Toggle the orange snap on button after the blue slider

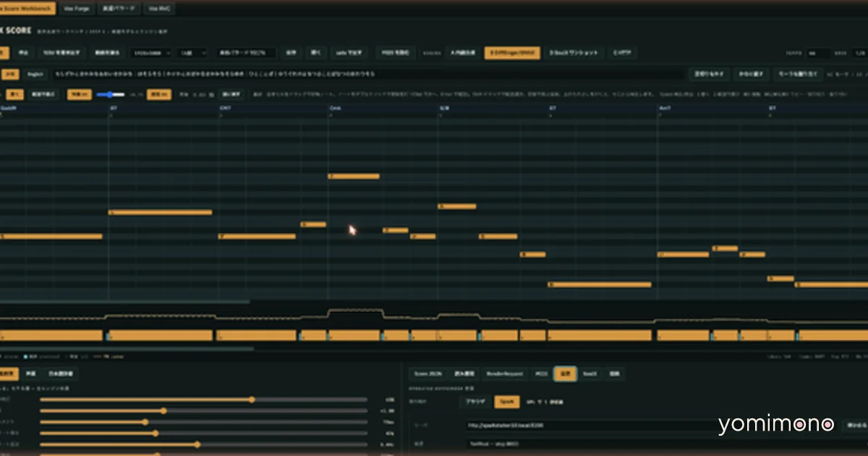click(x=158, y=94)
